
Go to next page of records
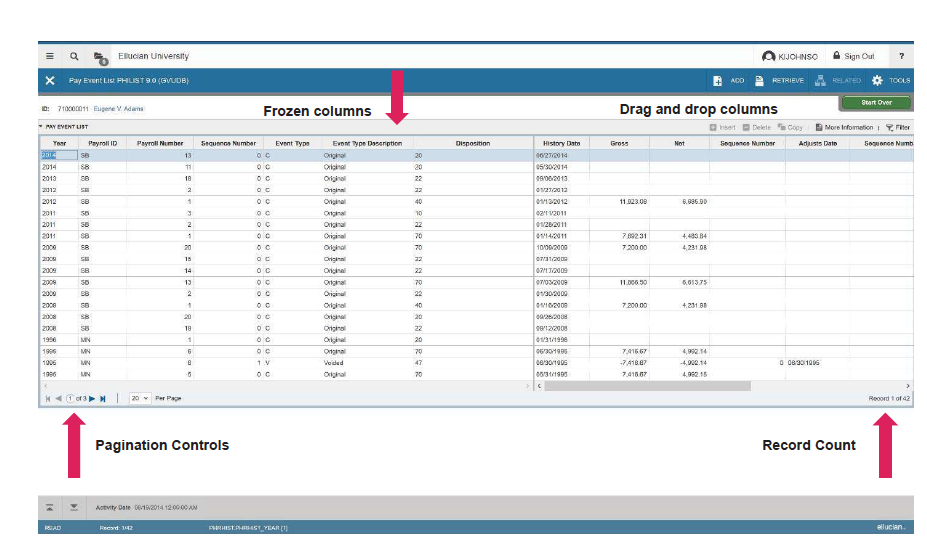(x=92, y=398)
